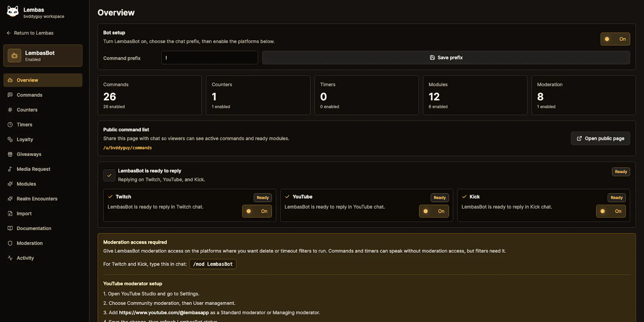Click the checkmark icon next to Kick
Viewport: 644px width, 322px height.
point(464,197)
